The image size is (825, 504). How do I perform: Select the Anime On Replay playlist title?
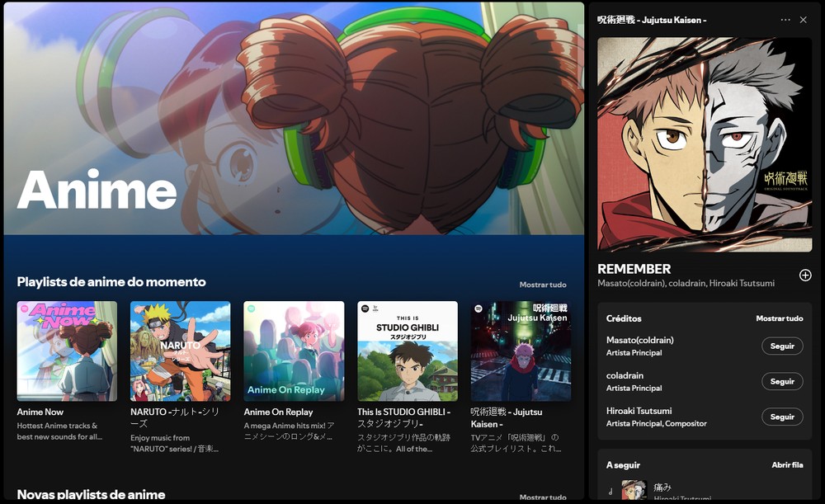point(278,412)
